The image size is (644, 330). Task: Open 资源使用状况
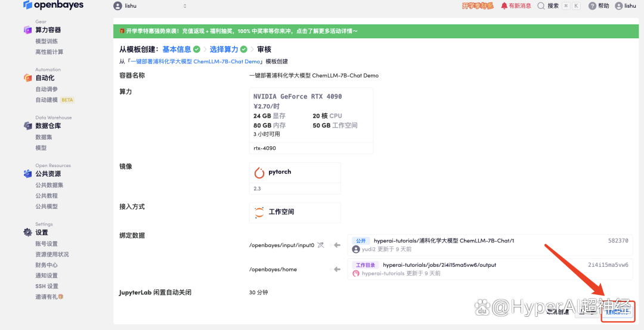click(x=52, y=254)
